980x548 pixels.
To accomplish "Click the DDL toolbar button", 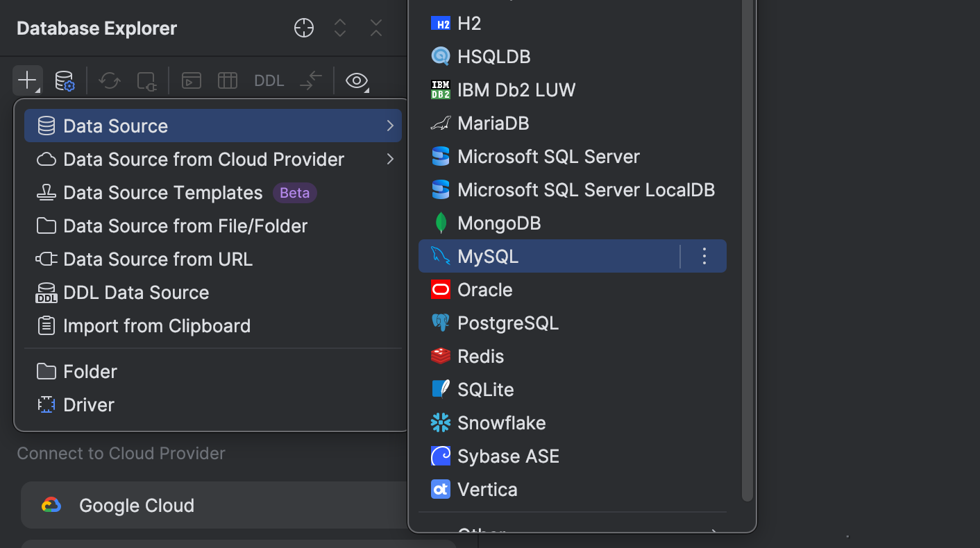I will click(269, 80).
